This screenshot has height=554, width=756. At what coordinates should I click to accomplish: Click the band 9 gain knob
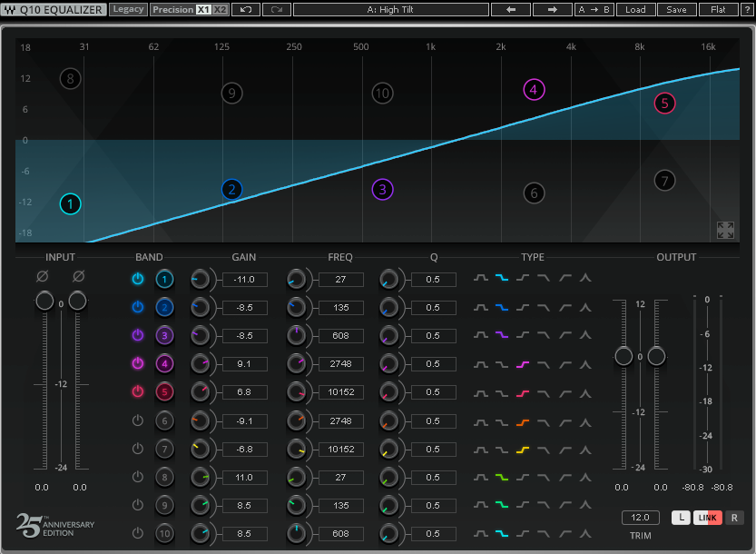[x=200, y=505]
